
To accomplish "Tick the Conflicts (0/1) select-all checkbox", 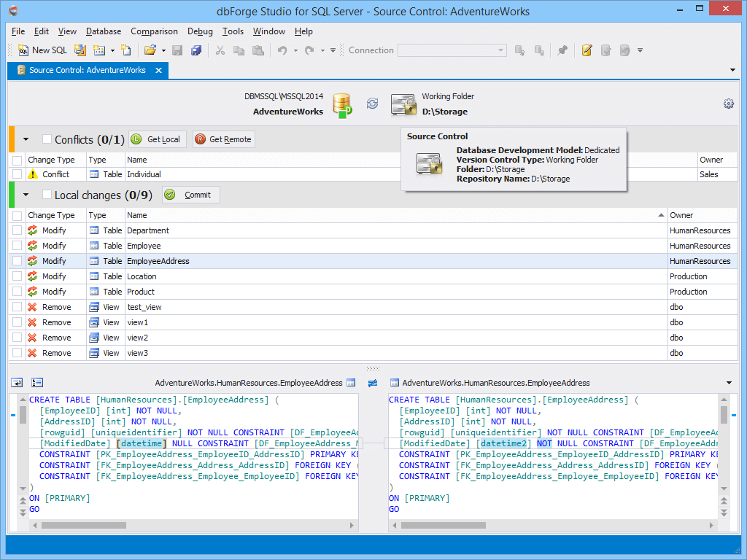I will coord(47,139).
